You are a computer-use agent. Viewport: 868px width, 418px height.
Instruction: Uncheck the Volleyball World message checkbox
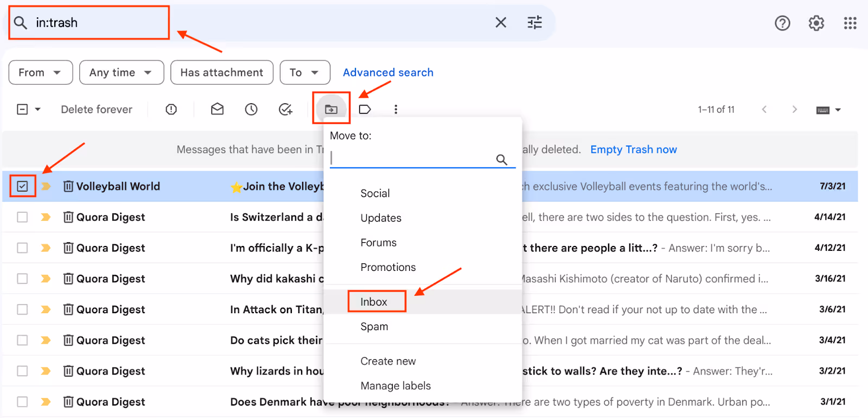point(22,186)
